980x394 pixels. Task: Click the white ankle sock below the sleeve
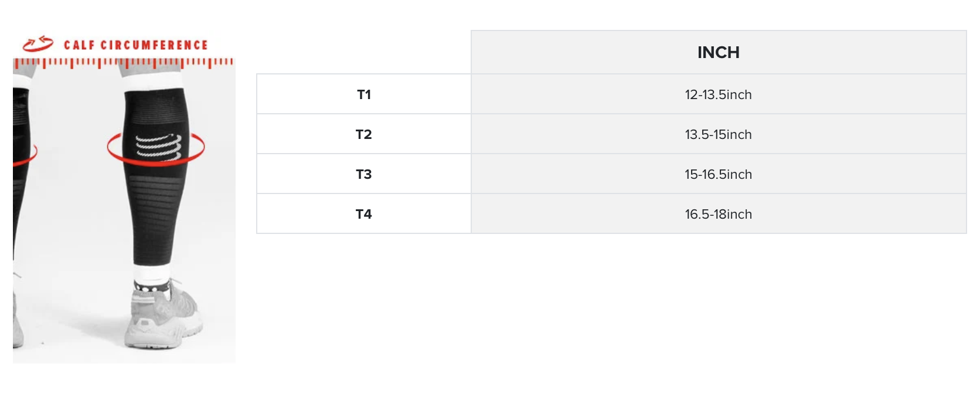click(151, 273)
